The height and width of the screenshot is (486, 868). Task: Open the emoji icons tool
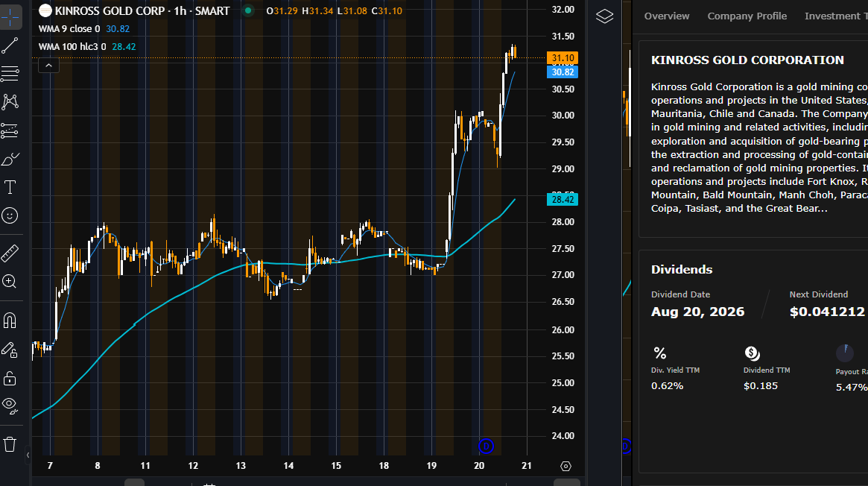10,215
